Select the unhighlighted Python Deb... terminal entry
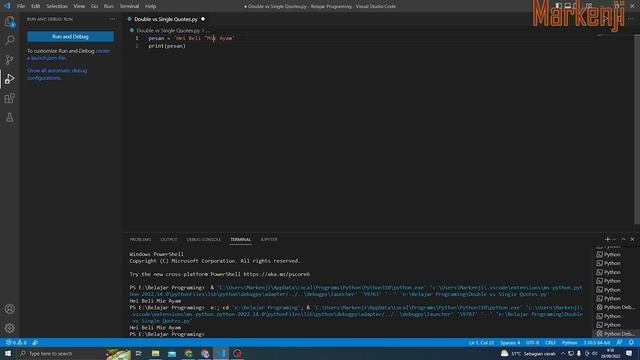The width and height of the screenshot is (640, 360). (616, 307)
